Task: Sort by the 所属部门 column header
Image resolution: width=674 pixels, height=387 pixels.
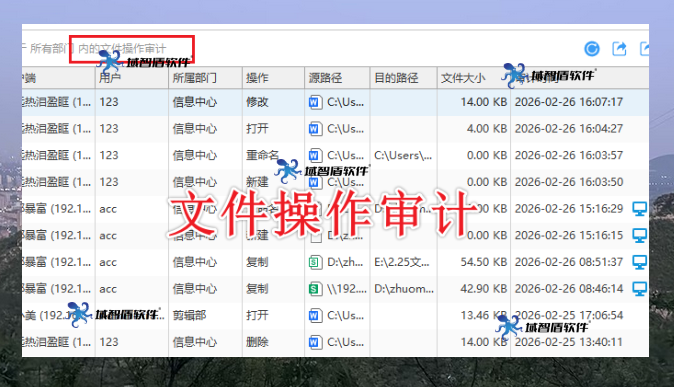Action: click(205, 78)
